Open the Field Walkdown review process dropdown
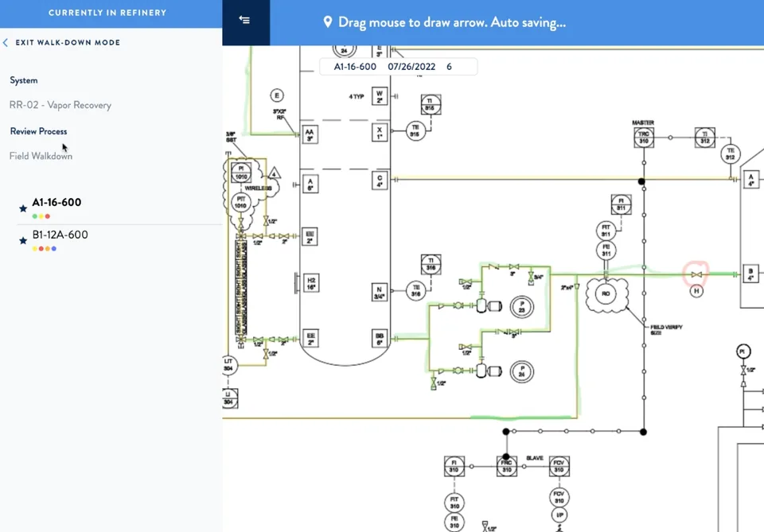764x532 pixels. (x=41, y=156)
